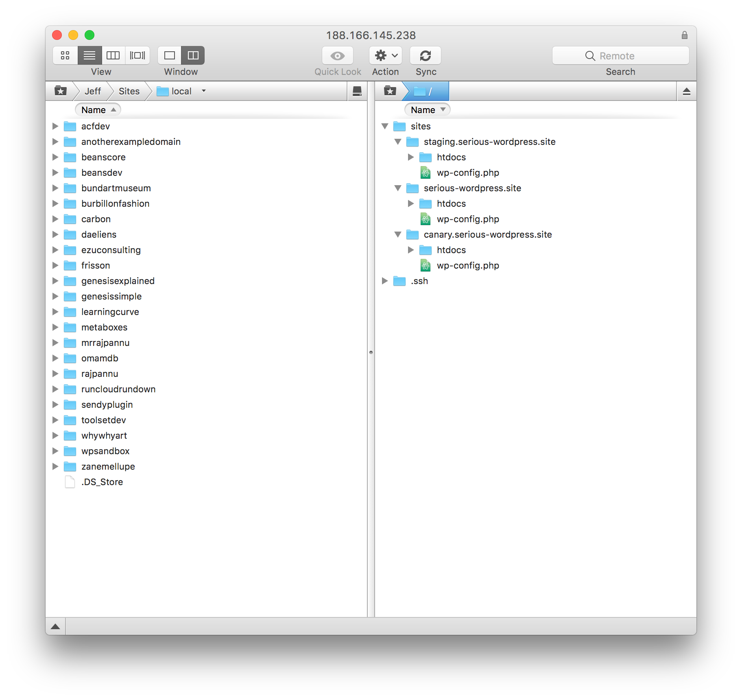Click the local disk drive icon
Viewport: 742px width, 700px height.
point(357,91)
